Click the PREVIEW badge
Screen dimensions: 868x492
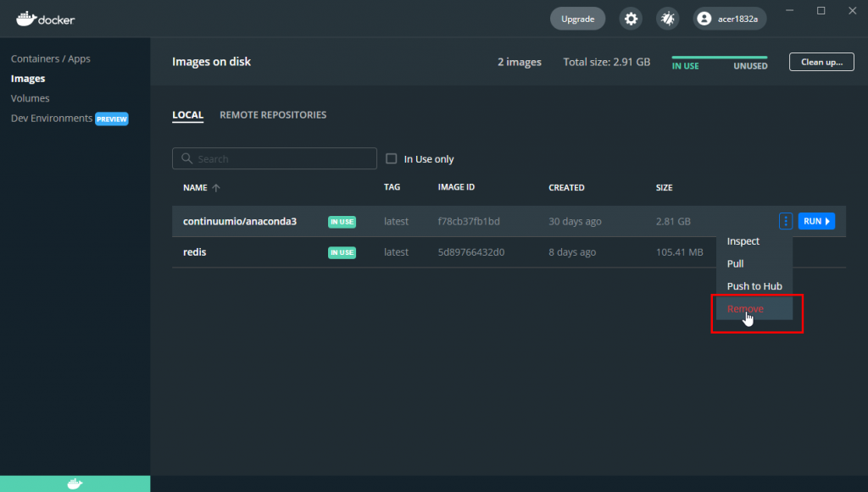click(112, 119)
